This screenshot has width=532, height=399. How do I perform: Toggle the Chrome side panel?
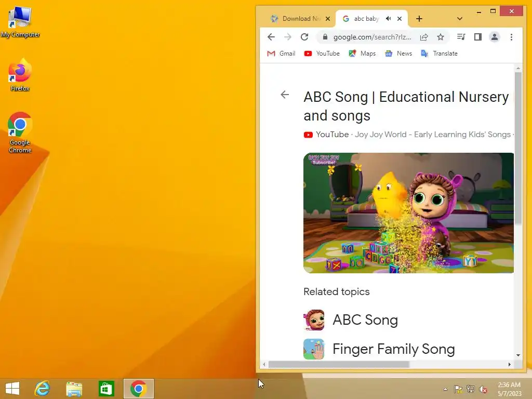click(478, 37)
